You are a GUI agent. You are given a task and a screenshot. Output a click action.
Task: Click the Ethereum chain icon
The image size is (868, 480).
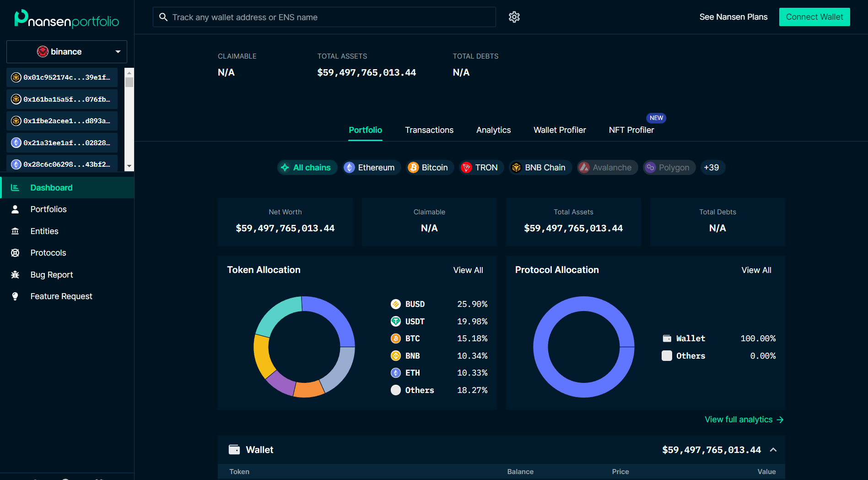[x=350, y=168]
